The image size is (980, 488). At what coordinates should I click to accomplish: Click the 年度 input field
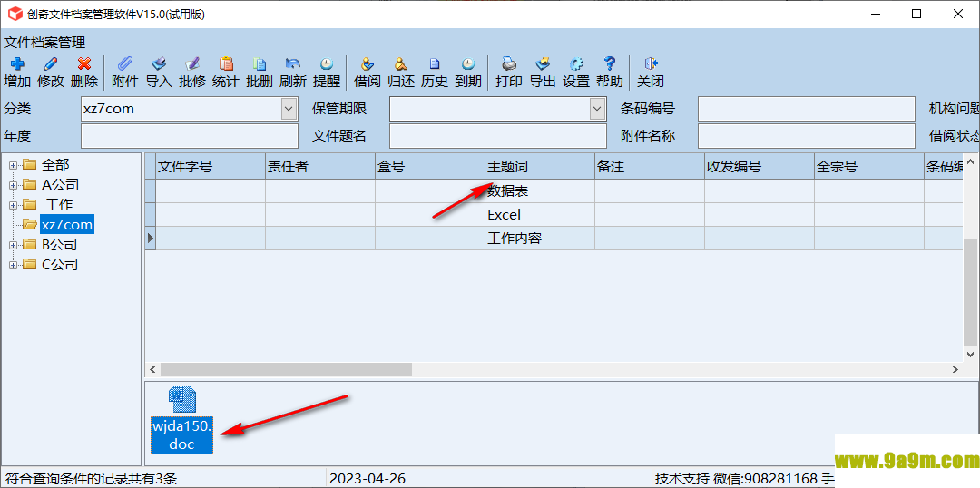click(x=190, y=135)
